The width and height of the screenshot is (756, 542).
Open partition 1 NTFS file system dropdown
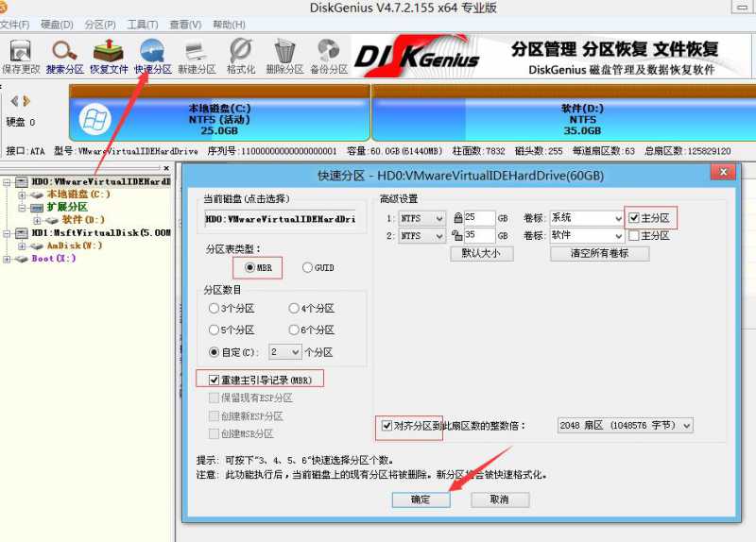(421, 219)
